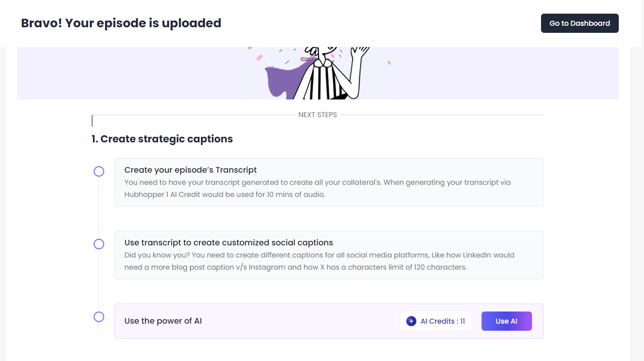Screen dimensions: 644x361
Task: Click the "NEXT STEPS" divider label
Action: click(317, 115)
